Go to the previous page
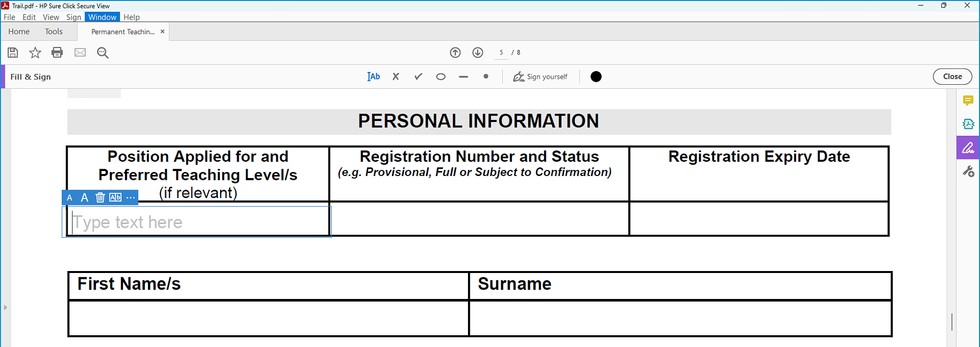The width and height of the screenshot is (980, 347). point(455,52)
